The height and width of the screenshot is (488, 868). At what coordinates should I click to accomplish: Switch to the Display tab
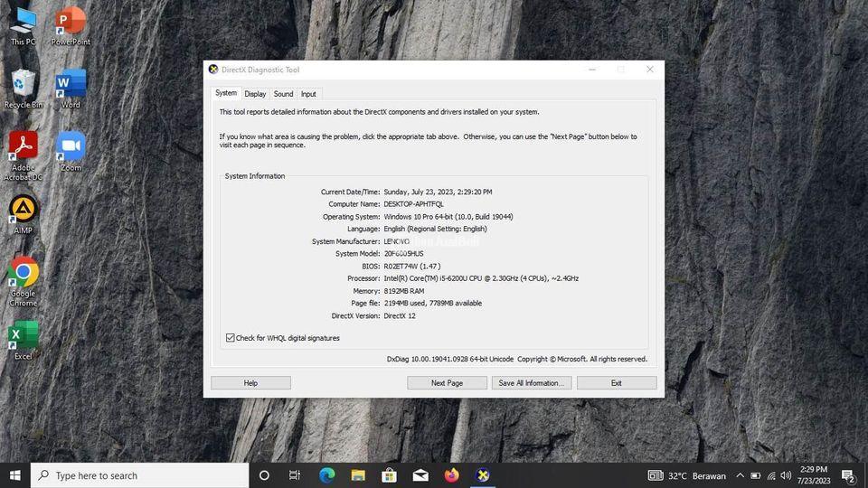click(255, 94)
